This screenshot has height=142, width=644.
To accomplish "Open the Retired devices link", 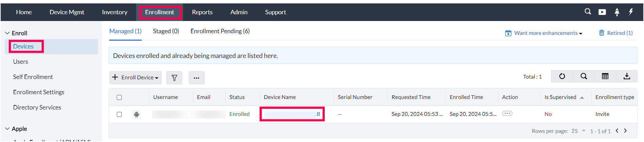I will [616, 33].
